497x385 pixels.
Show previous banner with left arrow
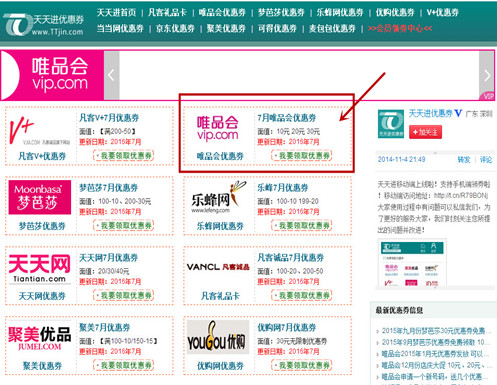[111, 75]
